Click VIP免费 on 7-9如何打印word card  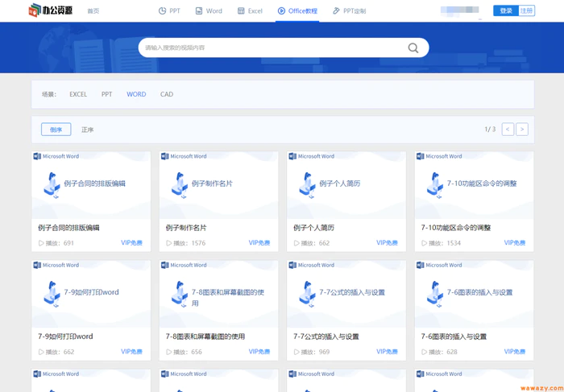(x=131, y=352)
